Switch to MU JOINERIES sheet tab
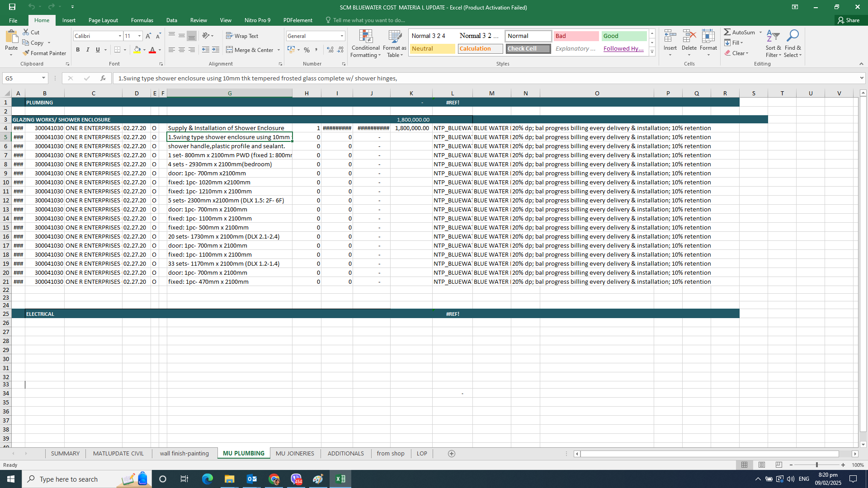The width and height of the screenshot is (868, 488). point(295,454)
